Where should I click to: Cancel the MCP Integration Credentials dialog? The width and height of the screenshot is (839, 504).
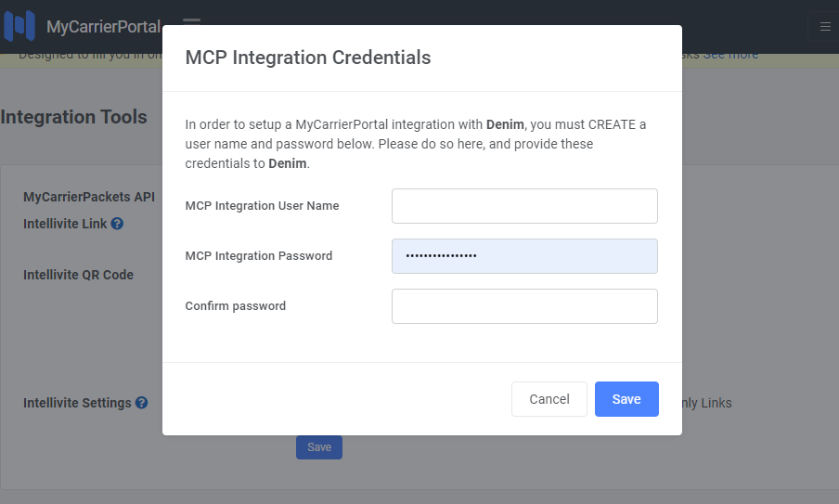pos(549,399)
